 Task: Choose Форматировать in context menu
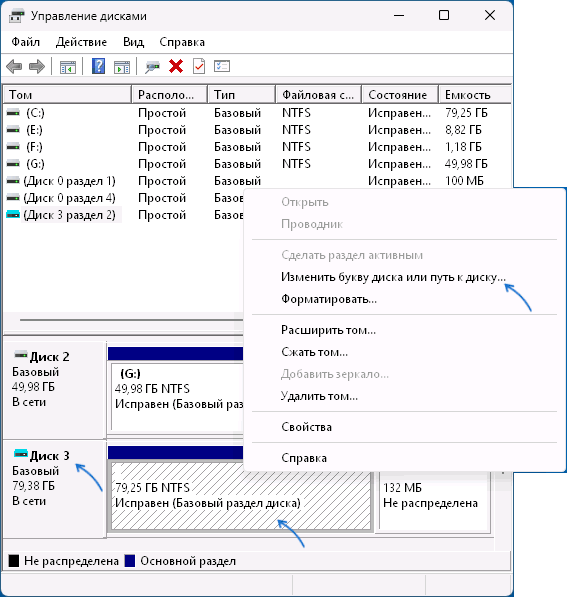click(329, 299)
